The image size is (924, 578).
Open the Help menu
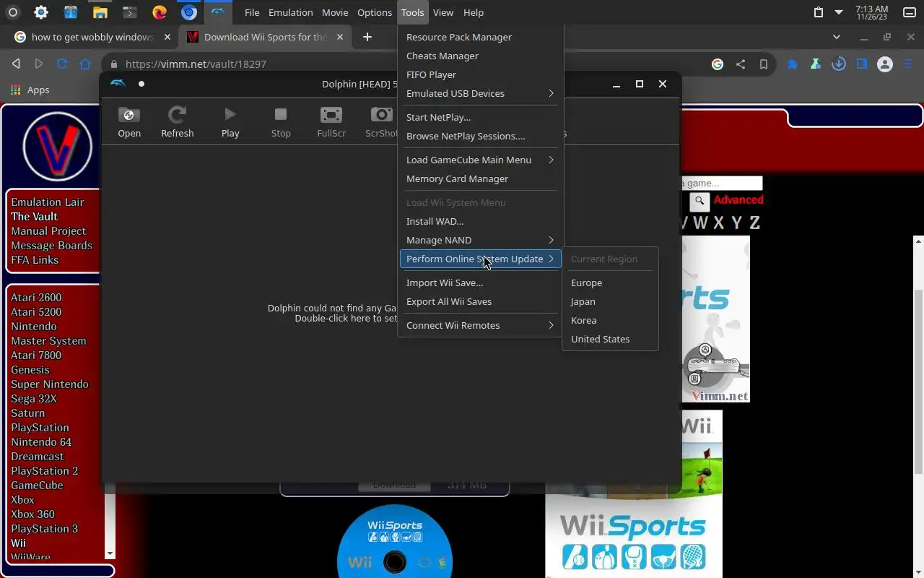click(474, 12)
